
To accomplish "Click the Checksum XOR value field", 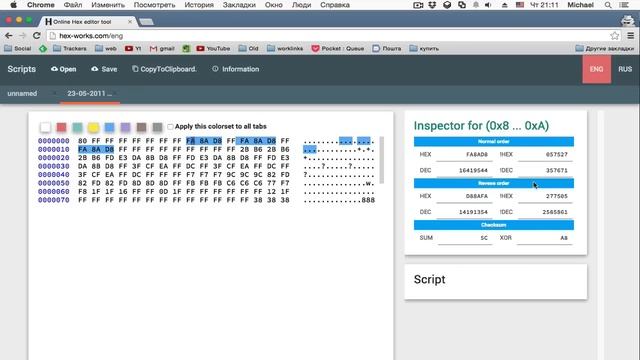I will (x=544, y=238).
